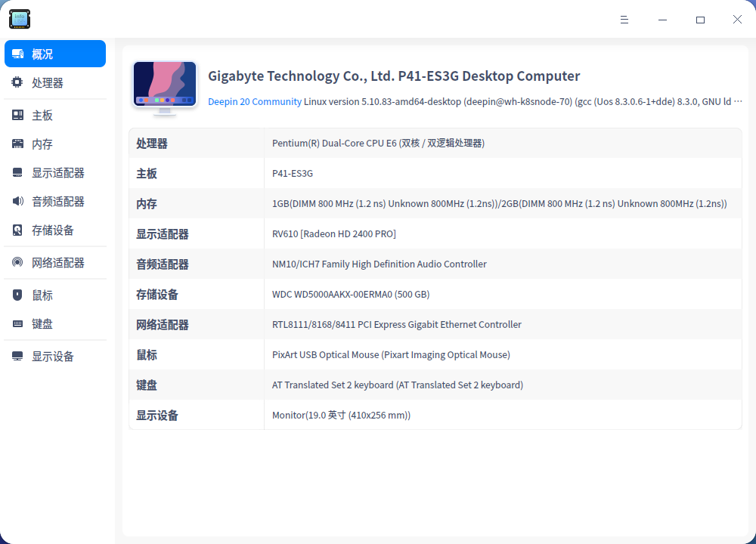
Task: Select 显示设备 at bottom of sidebar
Action: [17, 356]
